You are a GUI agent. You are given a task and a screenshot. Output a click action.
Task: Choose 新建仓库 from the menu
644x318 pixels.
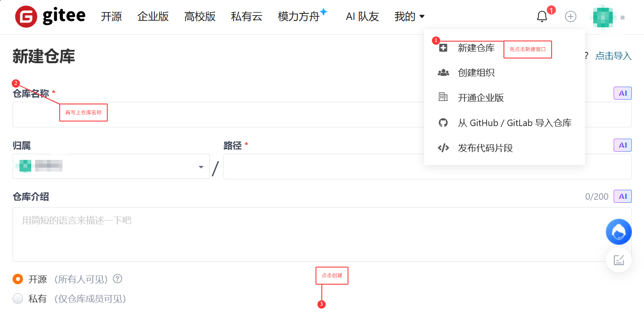click(476, 48)
